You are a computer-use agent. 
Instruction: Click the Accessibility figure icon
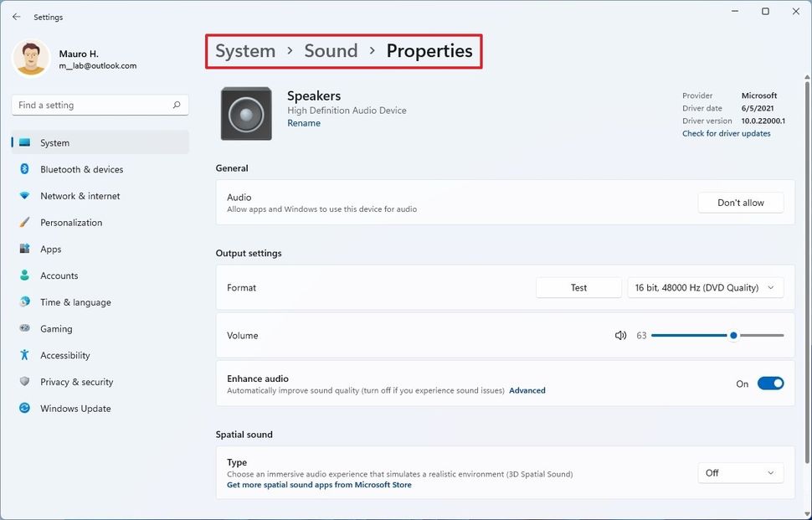pos(24,356)
